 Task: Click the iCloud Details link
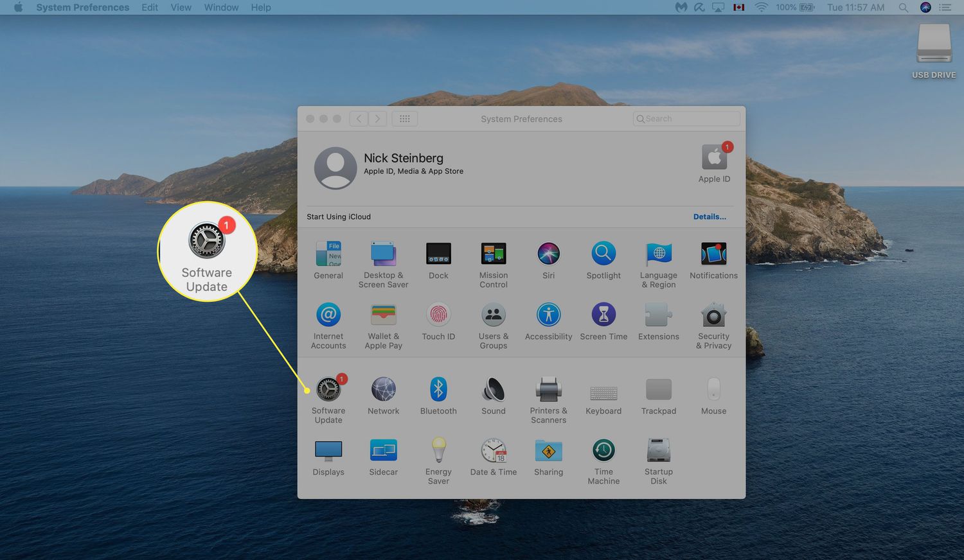point(710,217)
